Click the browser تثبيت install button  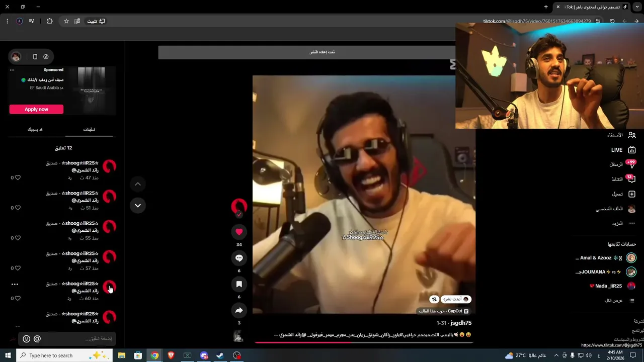pos(96,21)
